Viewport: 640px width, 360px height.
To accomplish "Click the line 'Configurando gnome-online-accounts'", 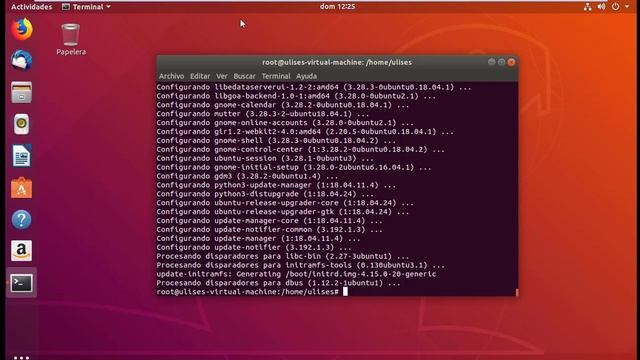I will pos(285,123).
